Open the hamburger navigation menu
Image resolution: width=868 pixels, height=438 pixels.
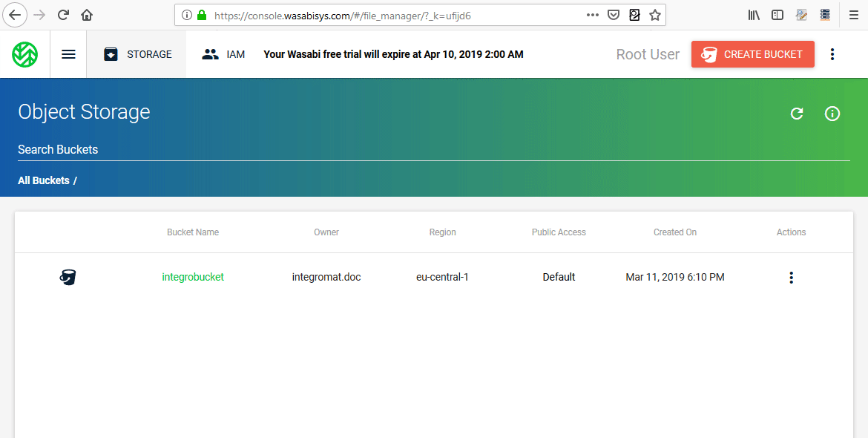tap(69, 54)
